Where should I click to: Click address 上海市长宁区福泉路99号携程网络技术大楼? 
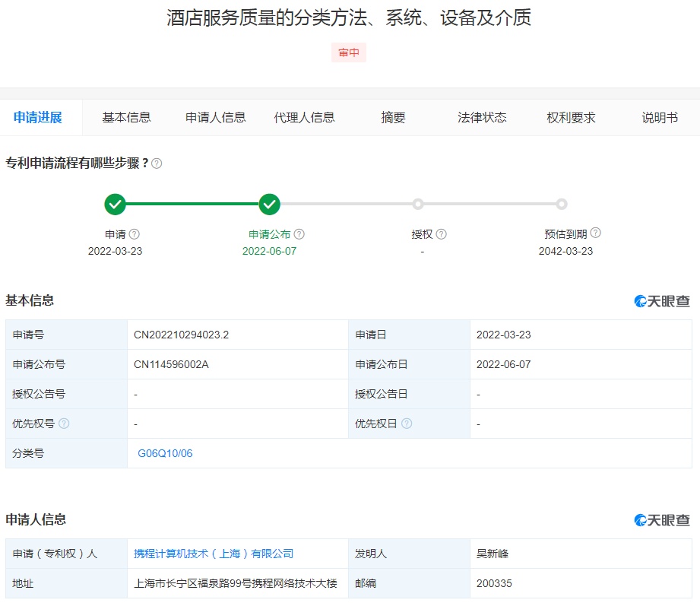pos(236,583)
